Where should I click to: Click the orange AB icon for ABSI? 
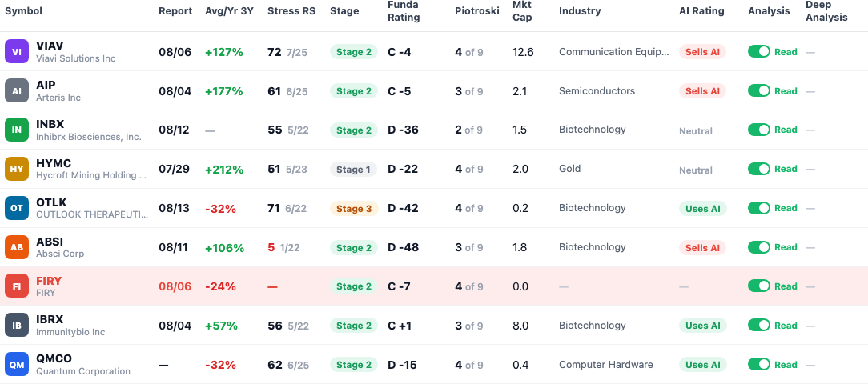(17, 247)
